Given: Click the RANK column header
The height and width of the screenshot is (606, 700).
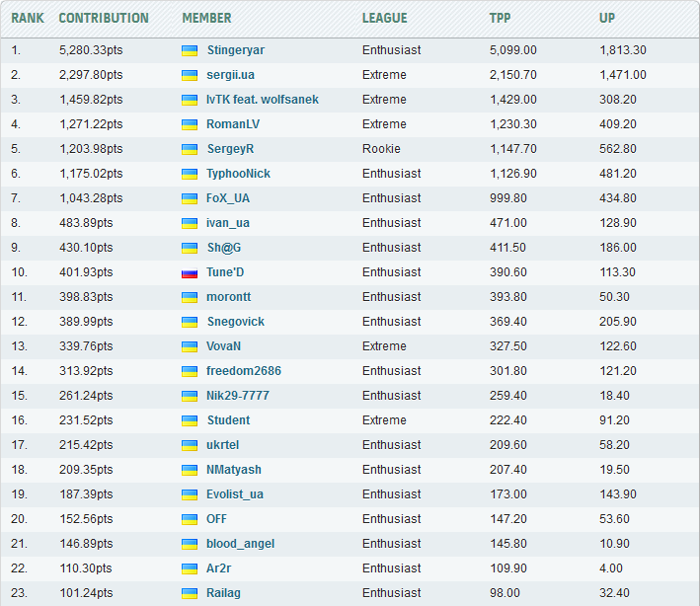Looking at the screenshot, I should click(28, 18).
